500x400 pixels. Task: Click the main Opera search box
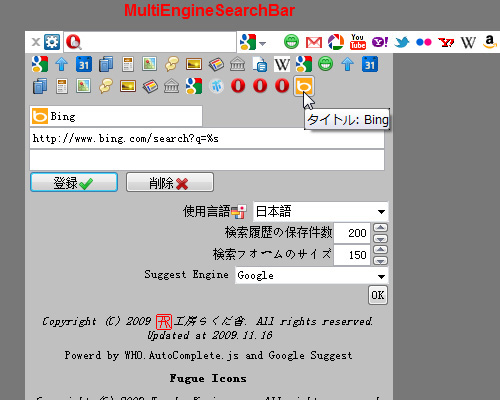tap(150, 42)
